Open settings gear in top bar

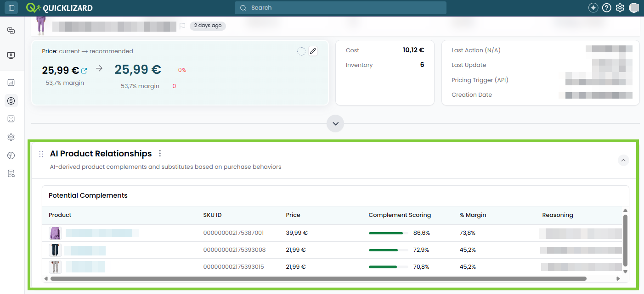click(x=620, y=8)
